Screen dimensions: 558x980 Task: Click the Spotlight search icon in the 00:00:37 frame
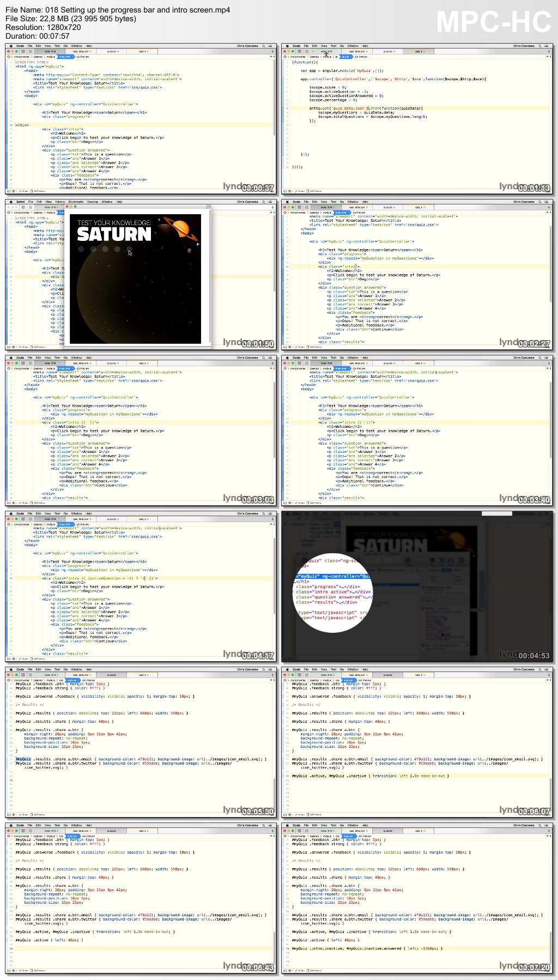point(263,46)
